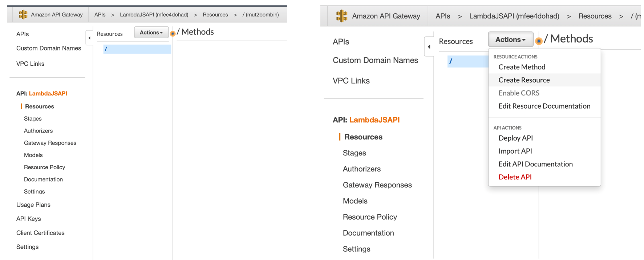The image size is (644, 260).
Task: Toggle Actions dropdown in right screenshot
Action: [x=510, y=40]
